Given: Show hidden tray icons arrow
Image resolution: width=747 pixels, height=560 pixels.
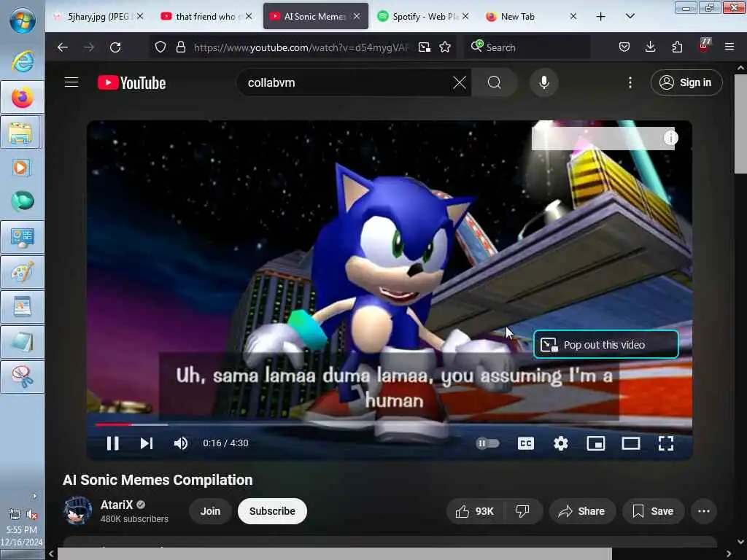Looking at the screenshot, I should point(34,496).
